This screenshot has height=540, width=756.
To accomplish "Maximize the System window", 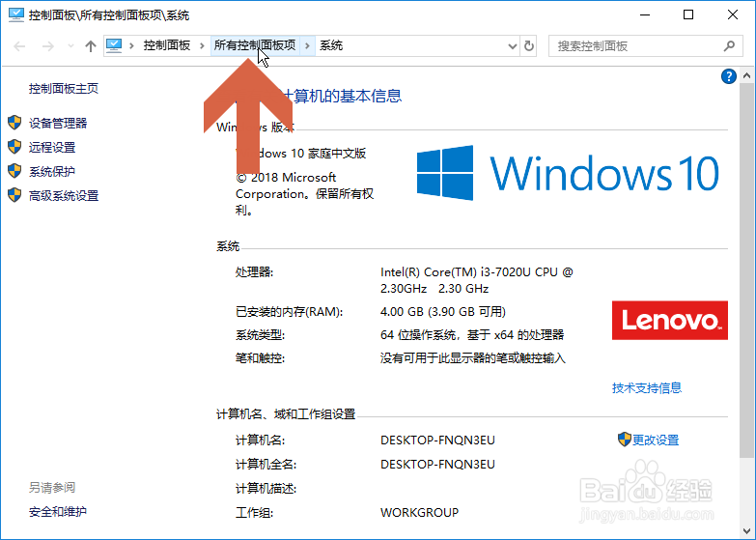I will coord(688,14).
